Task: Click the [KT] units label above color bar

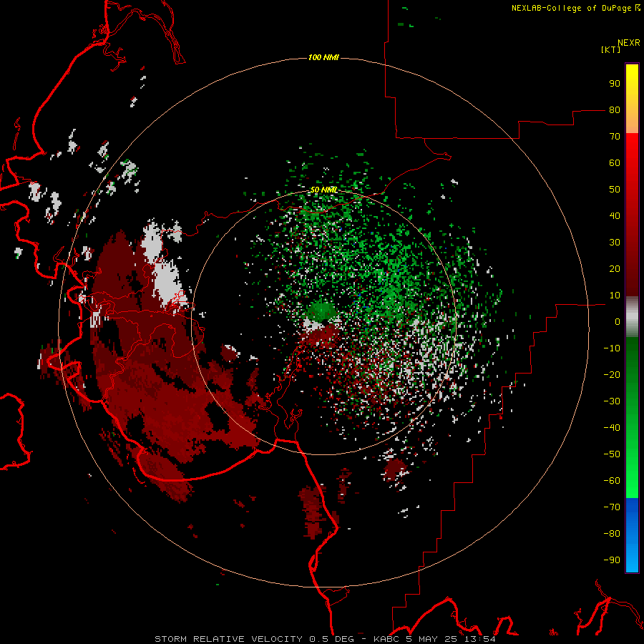Action: pyautogui.click(x=610, y=49)
